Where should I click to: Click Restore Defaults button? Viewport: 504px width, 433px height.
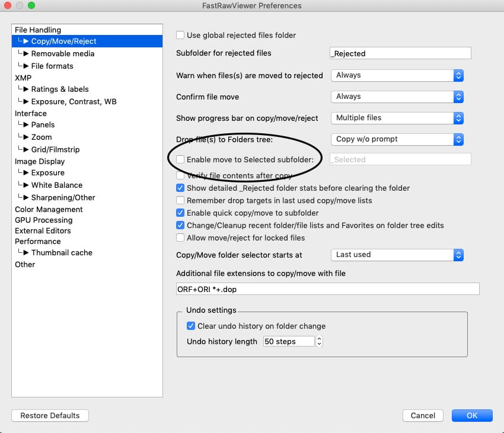[x=50, y=415]
